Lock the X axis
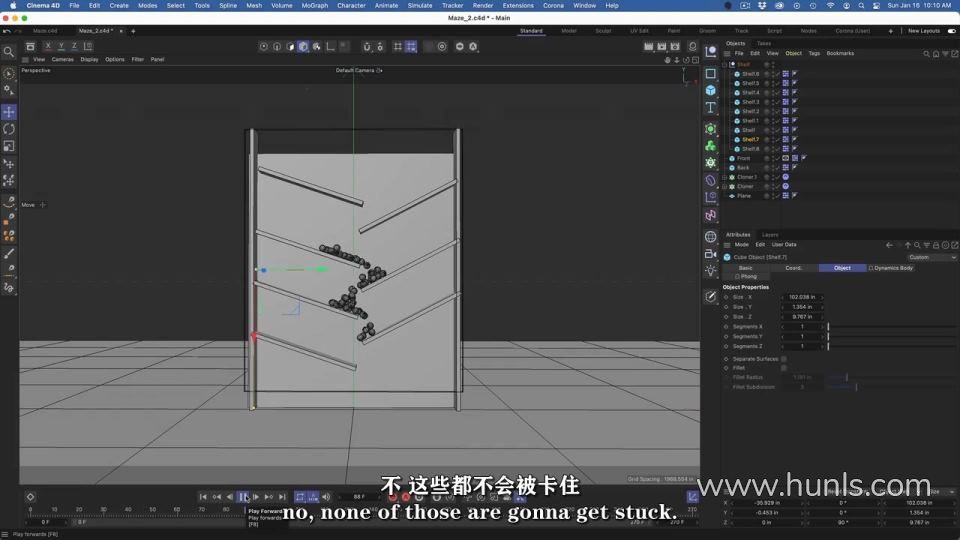 48,46
